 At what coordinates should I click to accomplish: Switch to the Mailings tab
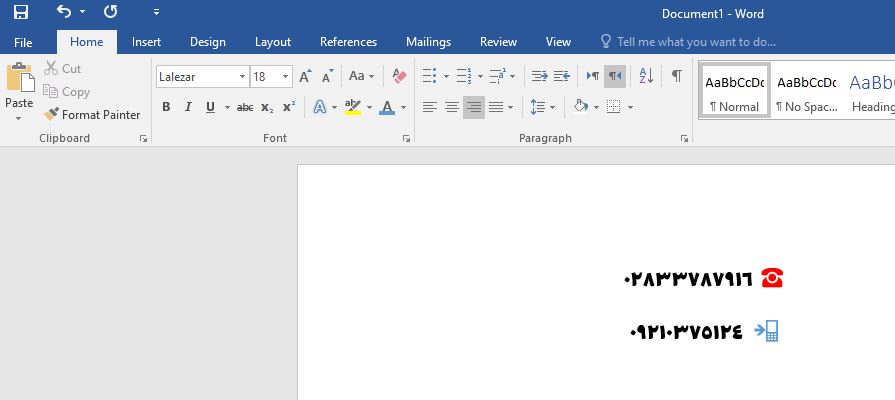pyautogui.click(x=428, y=42)
